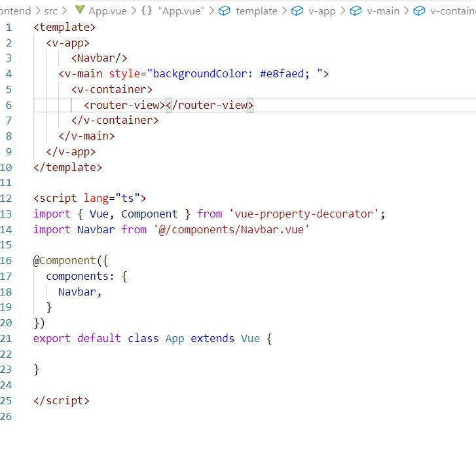Expand chevron after src breadcrumb
Viewport: 476px width, 458px height.
(64, 11)
